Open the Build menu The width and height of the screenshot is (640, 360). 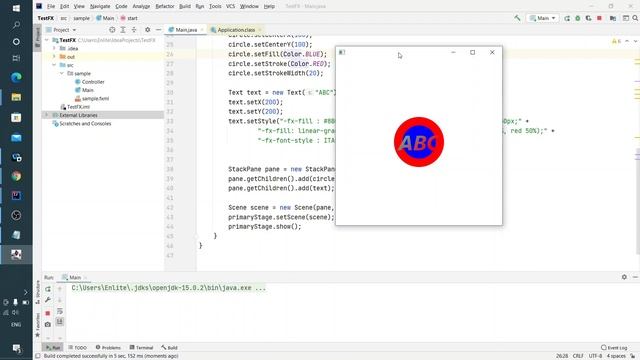click(x=185, y=6)
